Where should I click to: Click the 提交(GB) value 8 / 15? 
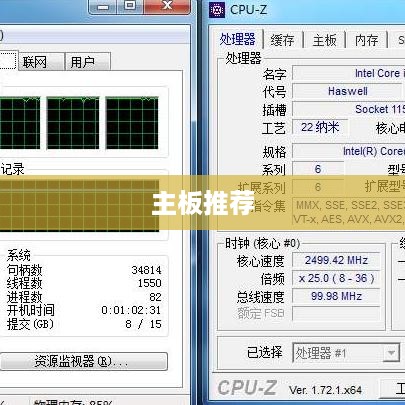143,324
